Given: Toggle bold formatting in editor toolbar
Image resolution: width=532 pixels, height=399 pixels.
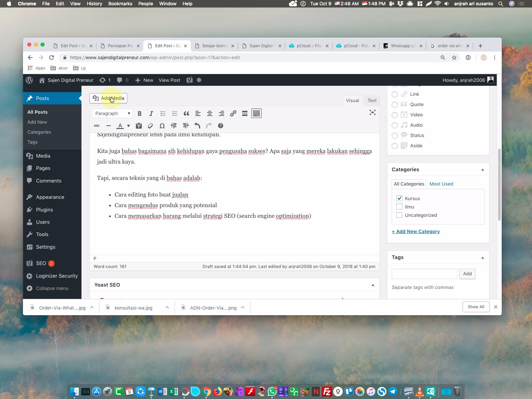Looking at the screenshot, I should tap(140, 113).
